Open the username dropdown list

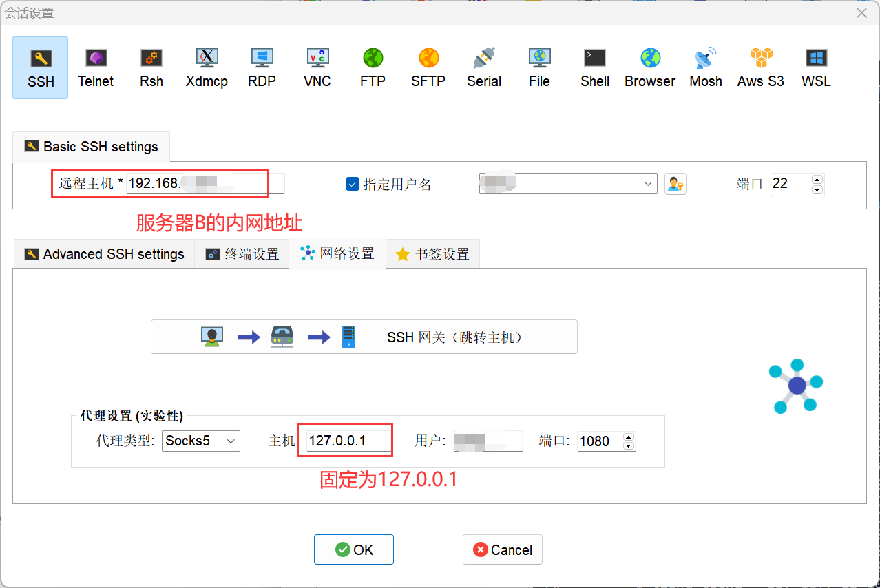coord(647,183)
